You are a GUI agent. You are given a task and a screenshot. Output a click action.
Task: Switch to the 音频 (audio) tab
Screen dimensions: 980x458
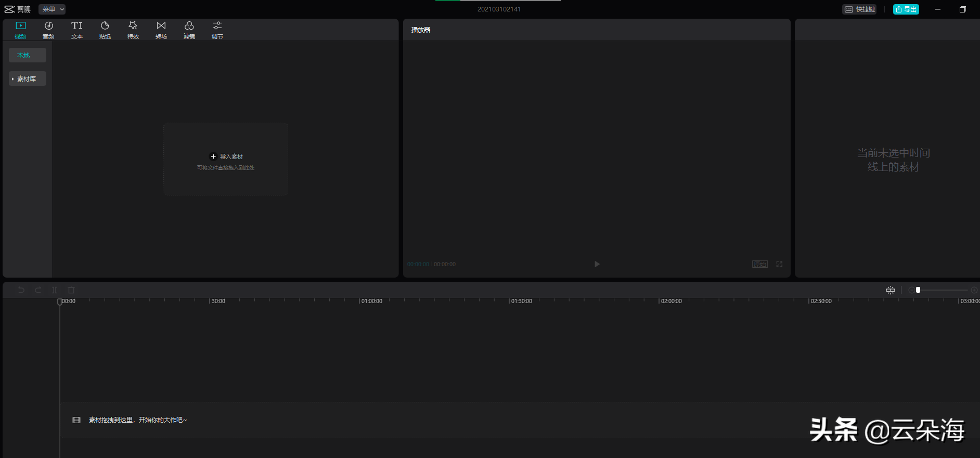[48, 30]
